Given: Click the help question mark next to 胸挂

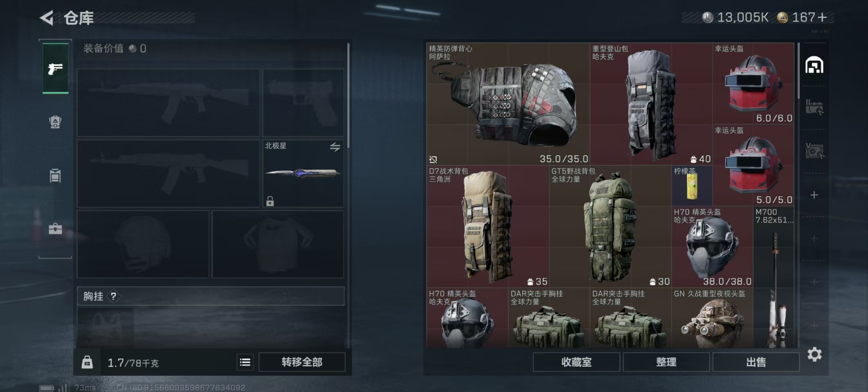Looking at the screenshot, I should coord(113,296).
